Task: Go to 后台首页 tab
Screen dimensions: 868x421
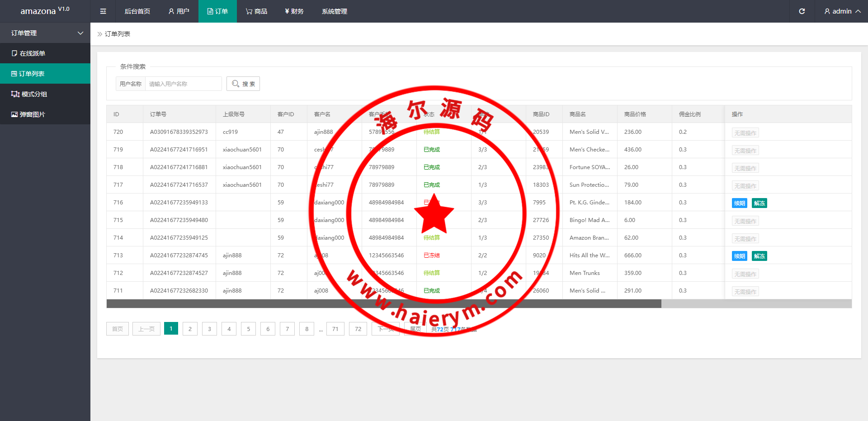Action: tap(137, 11)
